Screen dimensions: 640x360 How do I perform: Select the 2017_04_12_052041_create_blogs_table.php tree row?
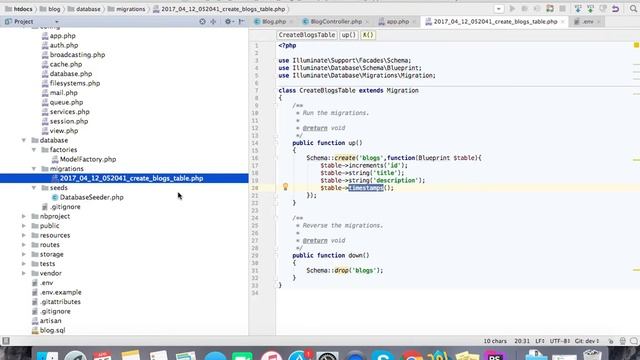pos(124,178)
